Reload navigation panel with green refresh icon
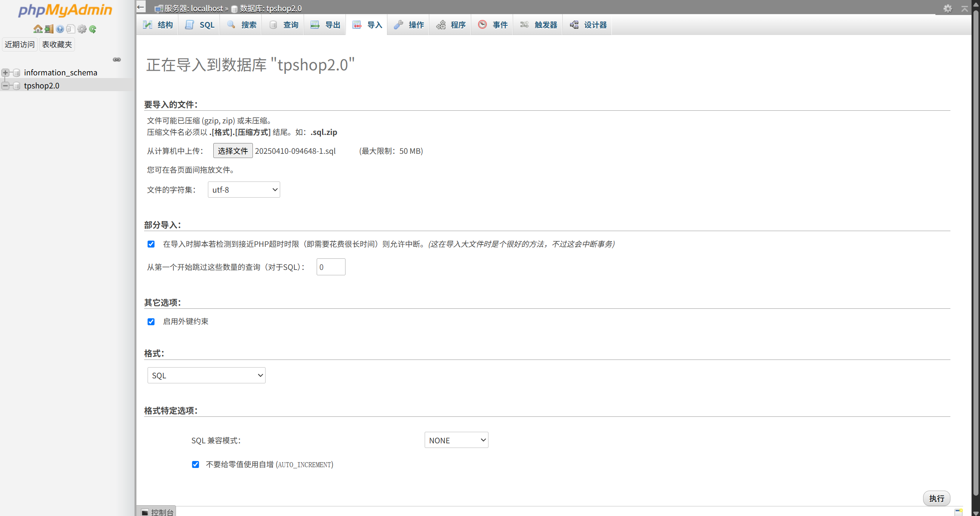Viewport: 980px width, 516px height. click(93, 29)
